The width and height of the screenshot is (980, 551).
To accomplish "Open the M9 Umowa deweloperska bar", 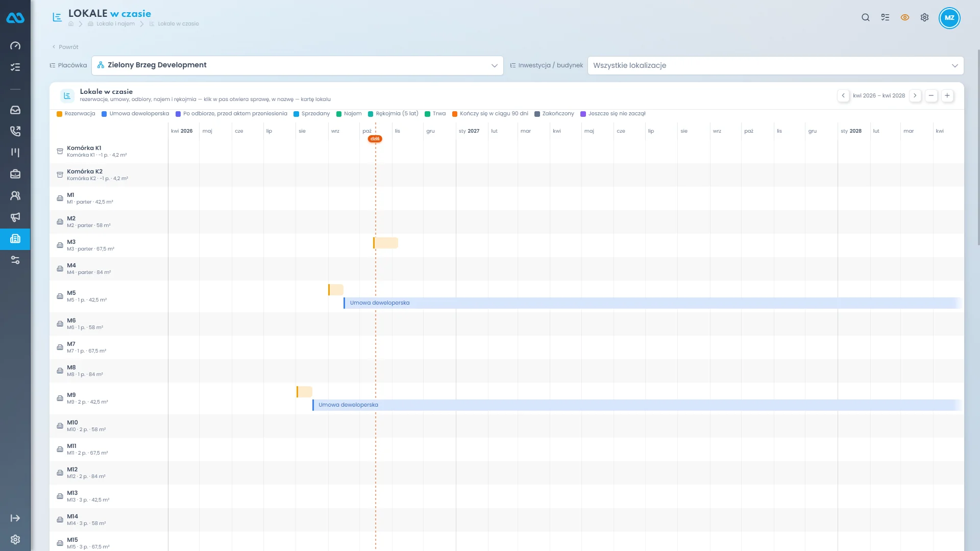I will click(637, 405).
